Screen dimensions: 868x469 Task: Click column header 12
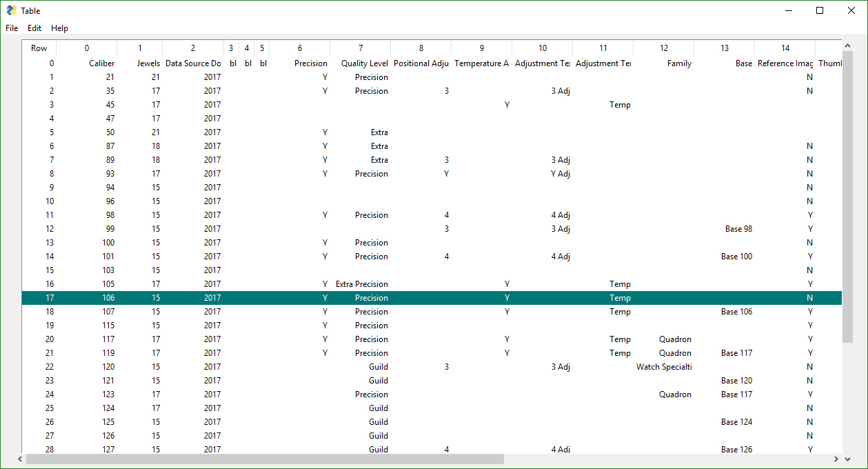point(664,48)
